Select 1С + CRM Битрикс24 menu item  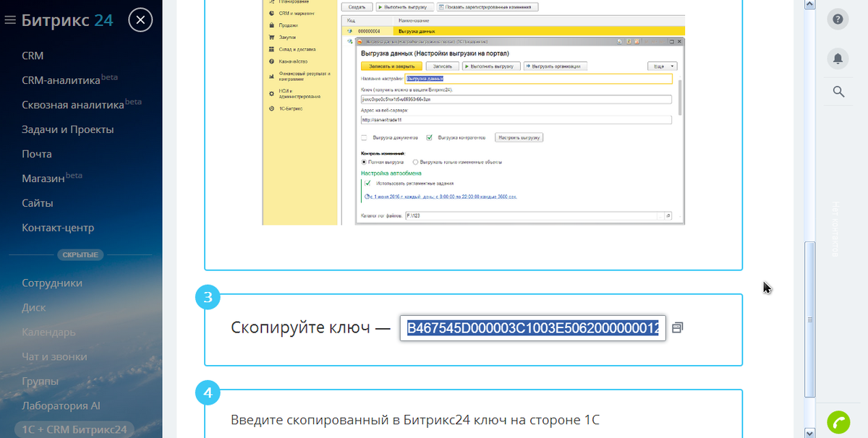click(75, 429)
